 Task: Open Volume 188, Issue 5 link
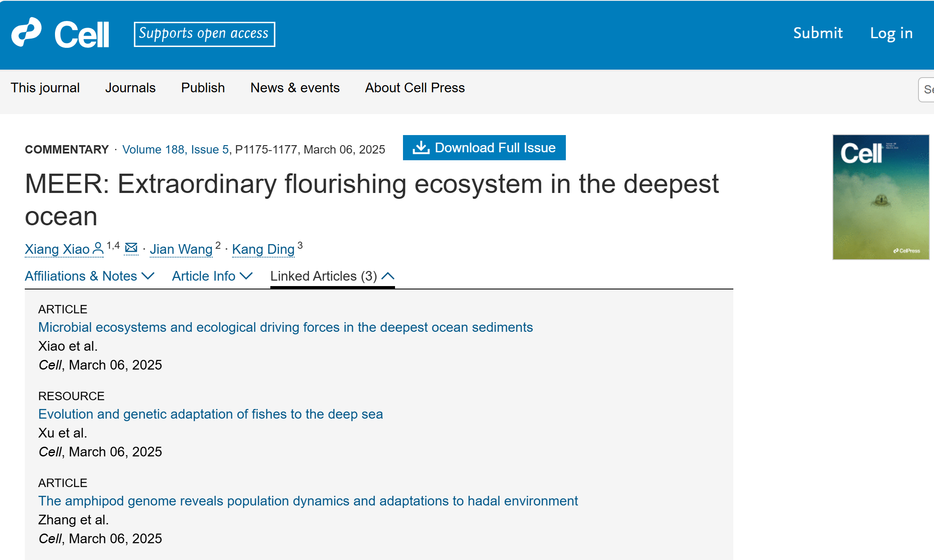pos(175,149)
